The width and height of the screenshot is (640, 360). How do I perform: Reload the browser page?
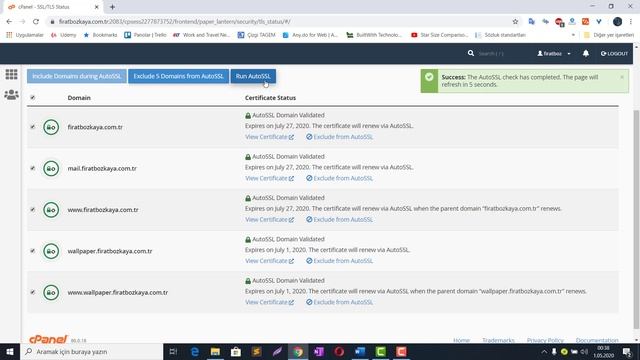point(36,22)
